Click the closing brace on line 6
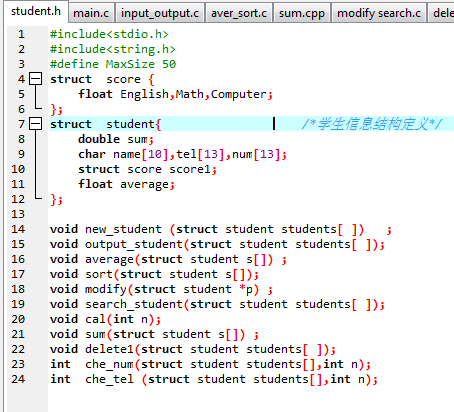454x412 pixels. click(54, 109)
